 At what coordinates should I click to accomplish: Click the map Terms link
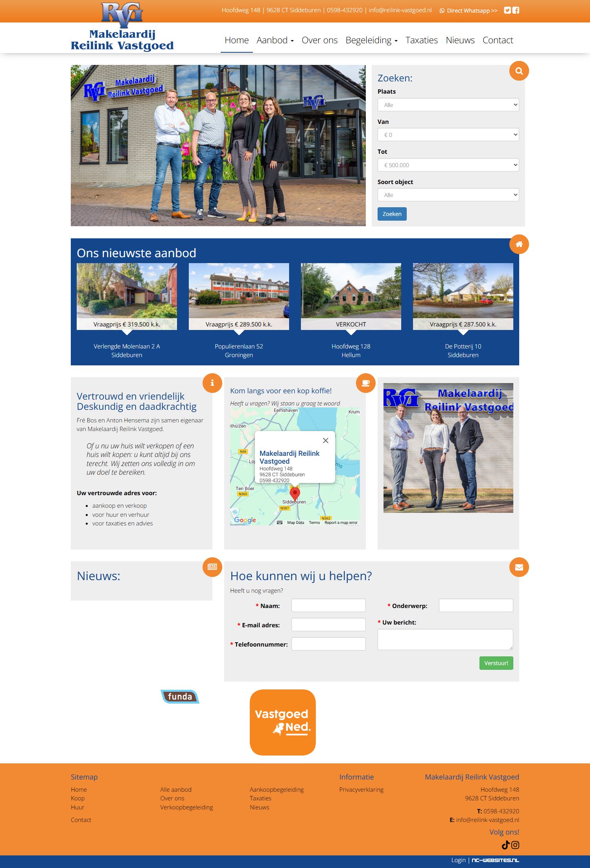click(x=314, y=523)
